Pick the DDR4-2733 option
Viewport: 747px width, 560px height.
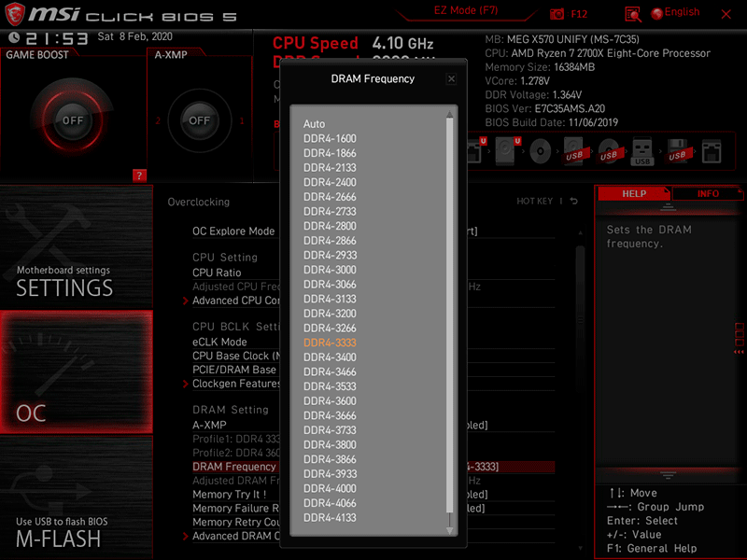click(x=330, y=212)
